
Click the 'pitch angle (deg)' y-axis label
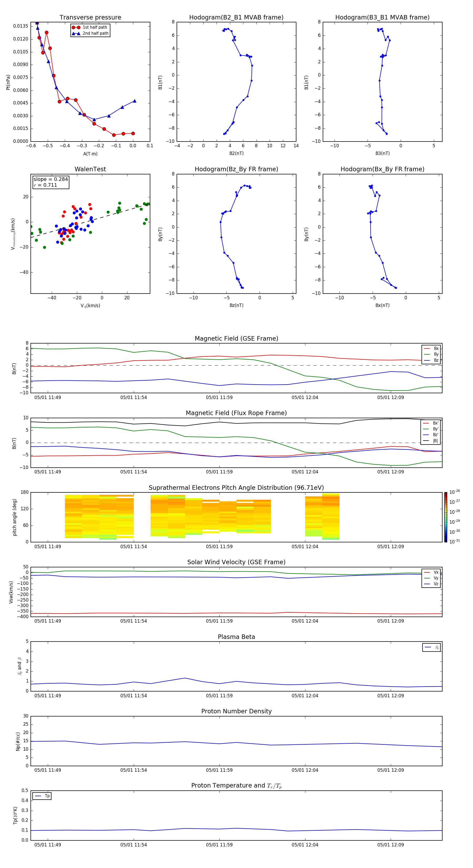[14, 517]
